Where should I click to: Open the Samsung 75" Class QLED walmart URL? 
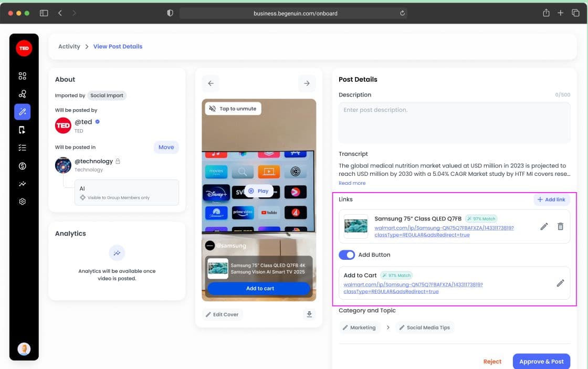(x=444, y=231)
